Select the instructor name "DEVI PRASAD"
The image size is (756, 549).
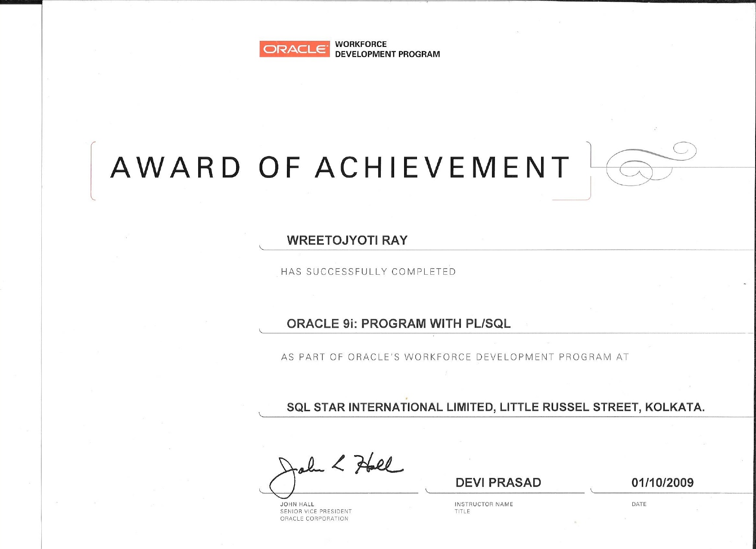[x=498, y=483]
